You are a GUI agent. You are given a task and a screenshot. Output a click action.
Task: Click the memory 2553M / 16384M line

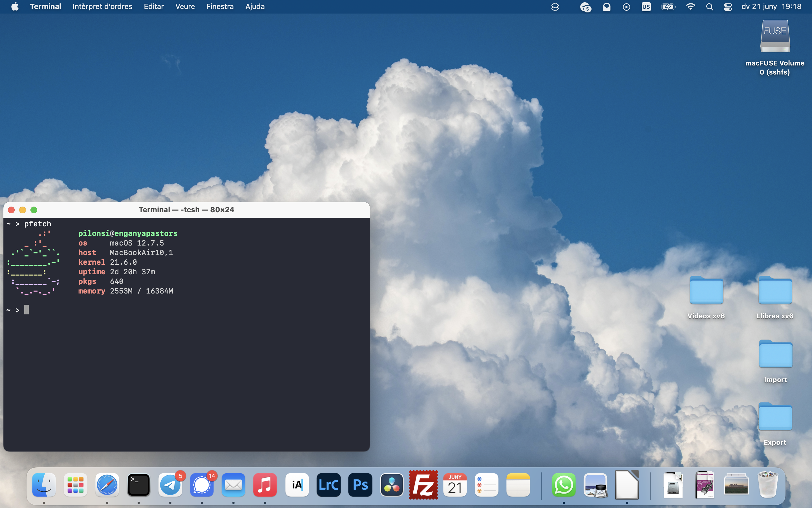126,291
